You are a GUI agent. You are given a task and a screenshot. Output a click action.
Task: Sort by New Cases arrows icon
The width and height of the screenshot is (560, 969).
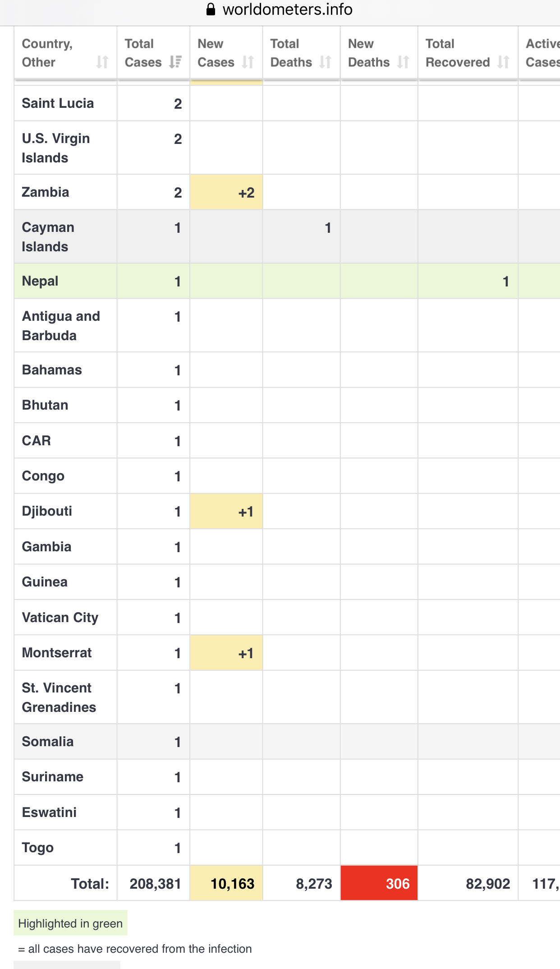(248, 62)
